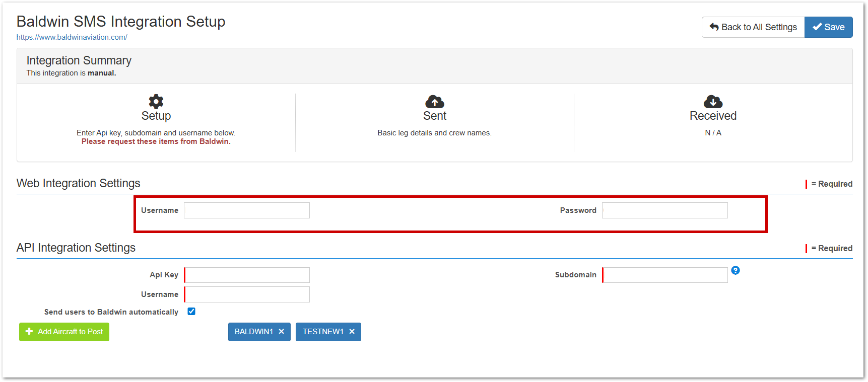Click the Integration Summary heading
Viewport: 868px width, 382px height.
[79, 60]
